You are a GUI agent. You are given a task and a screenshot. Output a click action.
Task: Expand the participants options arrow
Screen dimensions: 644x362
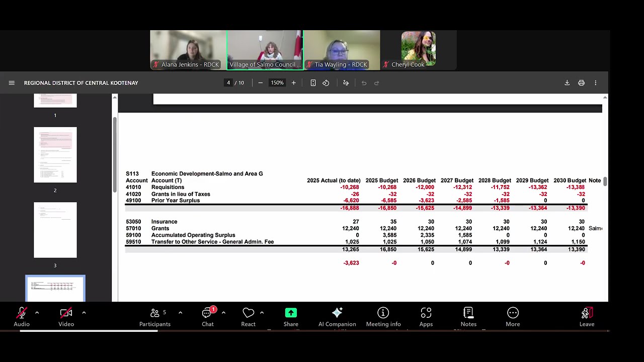pos(180,313)
